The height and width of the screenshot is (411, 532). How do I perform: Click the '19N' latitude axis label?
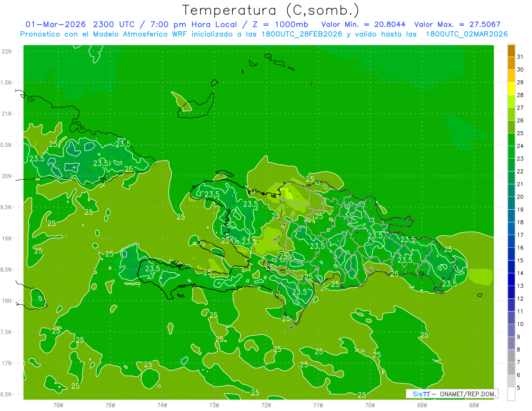point(8,238)
